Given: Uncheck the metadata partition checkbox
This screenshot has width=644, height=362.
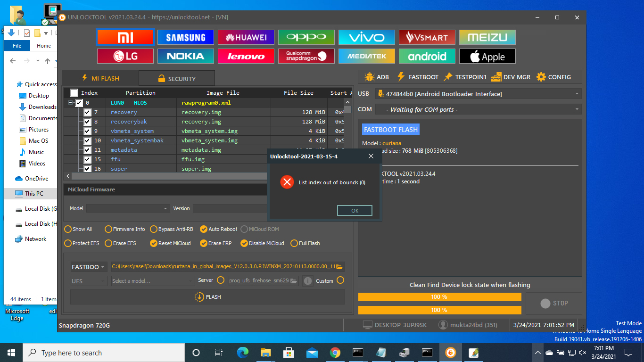Looking at the screenshot, I should 88,150.
